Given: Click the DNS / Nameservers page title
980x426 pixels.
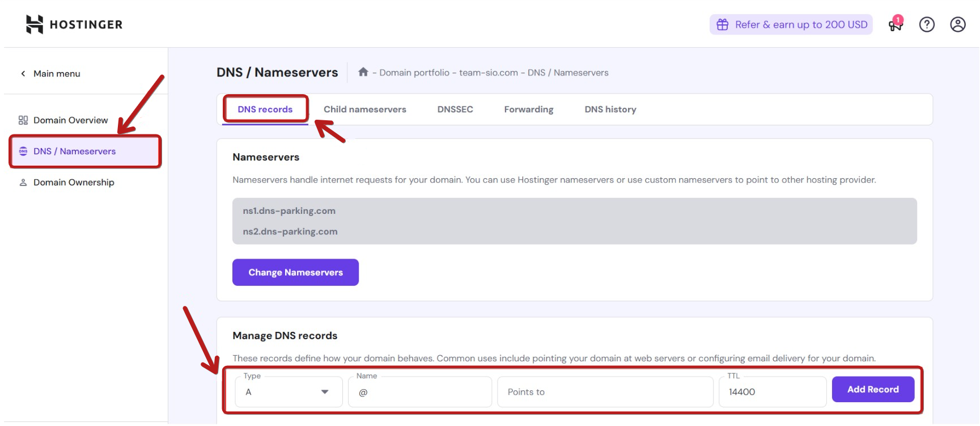Looking at the screenshot, I should pos(277,73).
